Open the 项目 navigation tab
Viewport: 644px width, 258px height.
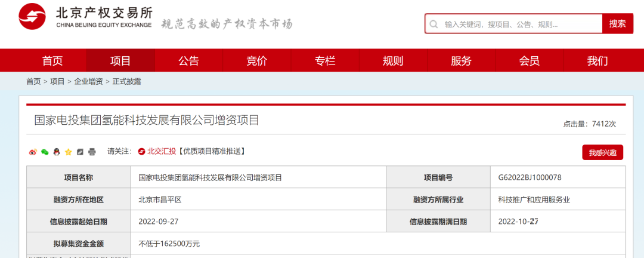tap(120, 60)
